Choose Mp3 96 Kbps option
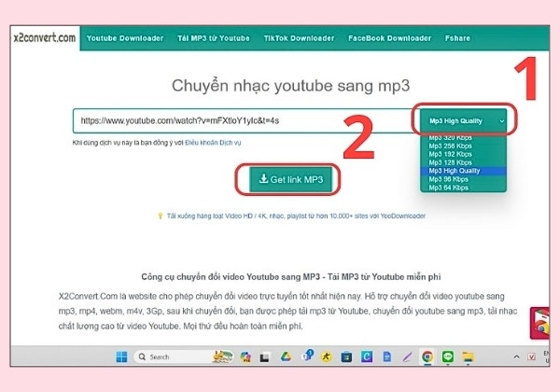 [464, 179]
